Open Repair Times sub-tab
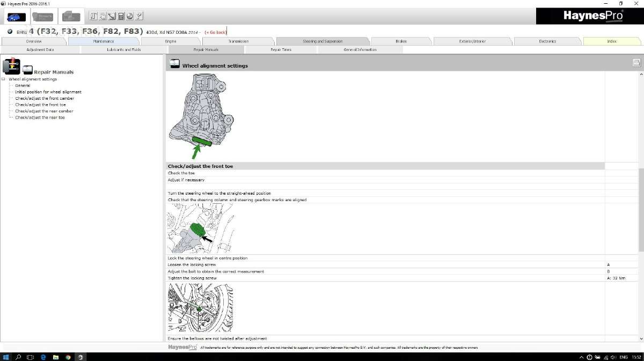 click(x=281, y=49)
